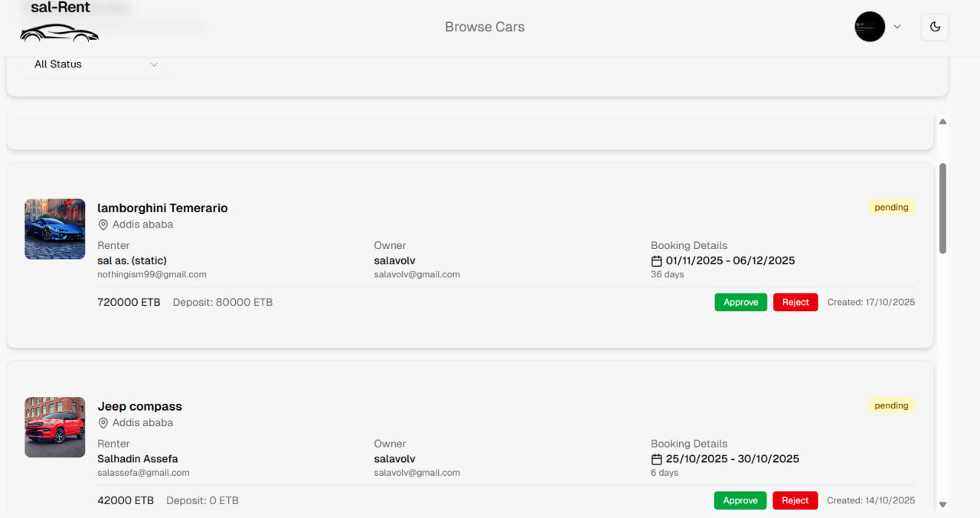The height and width of the screenshot is (518, 980).
Task: Reject the Jeep compass booking request
Action: (795, 500)
